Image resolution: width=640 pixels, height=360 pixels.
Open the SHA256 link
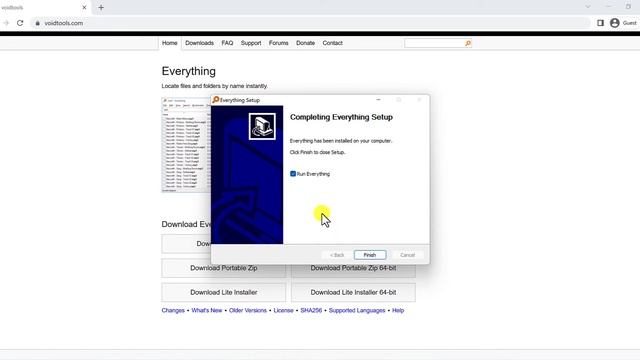coord(311,310)
